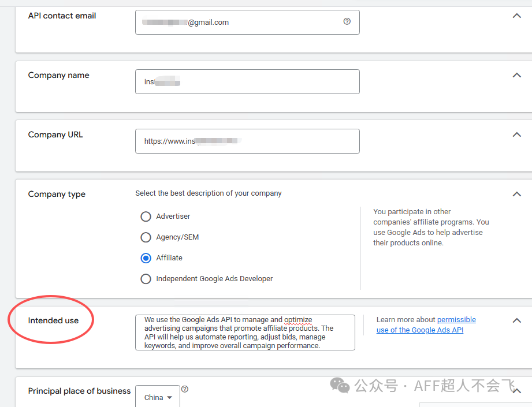532x407 pixels.
Task: Click the 'Company name' section label
Action: [59, 75]
